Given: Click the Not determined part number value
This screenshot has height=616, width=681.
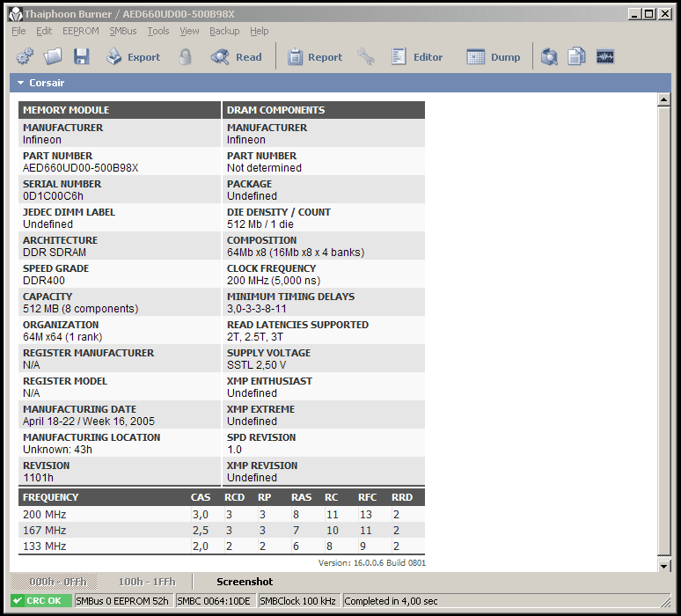Looking at the screenshot, I should (x=264, y=168).
